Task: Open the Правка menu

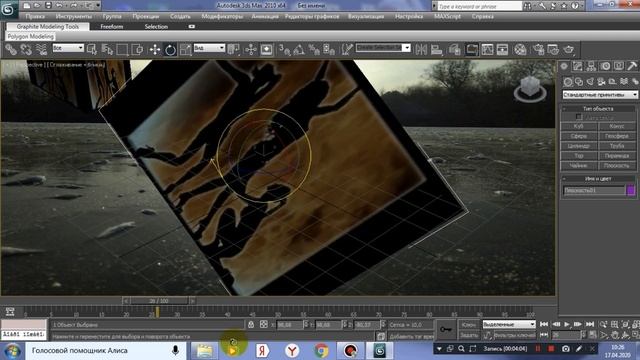Action: (35, 17)
